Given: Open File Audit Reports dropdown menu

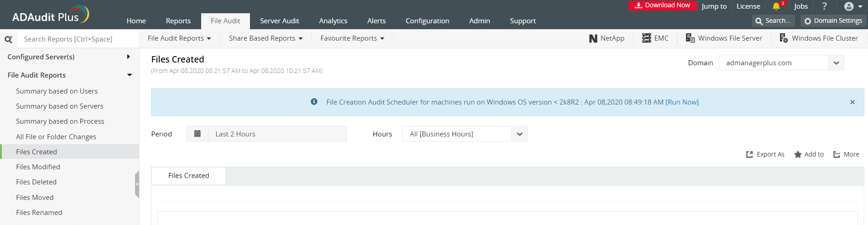Looking at the screenshot, I should [x=179, y=38].
